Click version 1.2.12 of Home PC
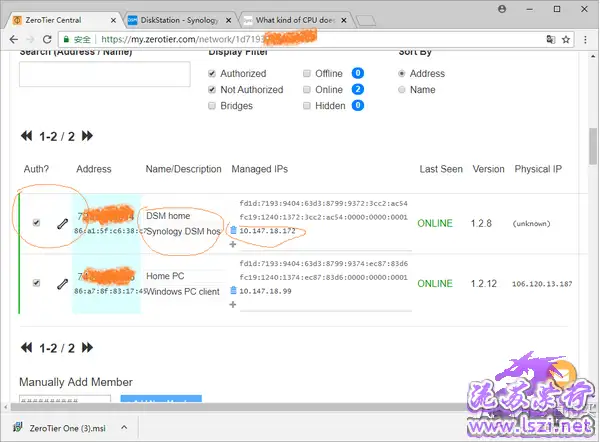This screenshot has height=442, width=600. click(x=484, y=284)
